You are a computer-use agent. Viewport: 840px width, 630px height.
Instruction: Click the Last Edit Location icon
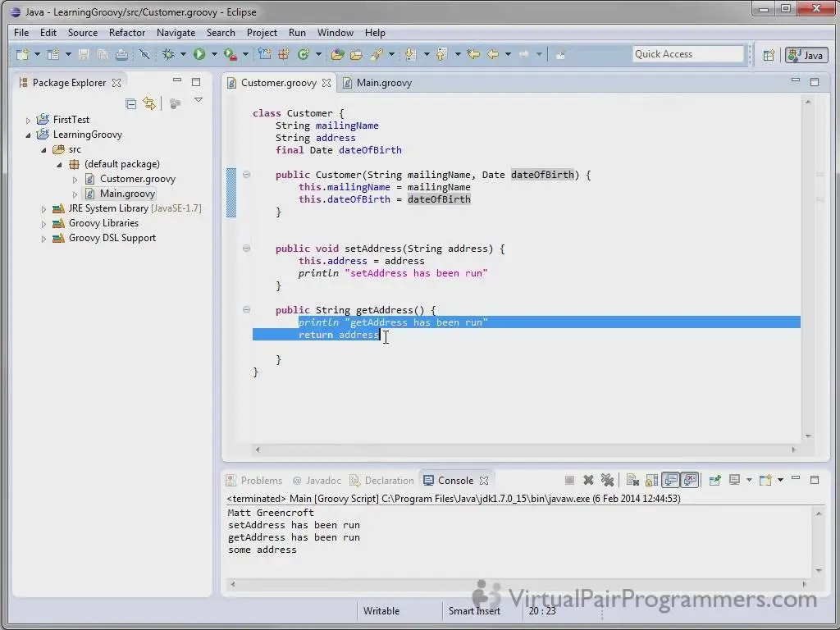(473, 54)
